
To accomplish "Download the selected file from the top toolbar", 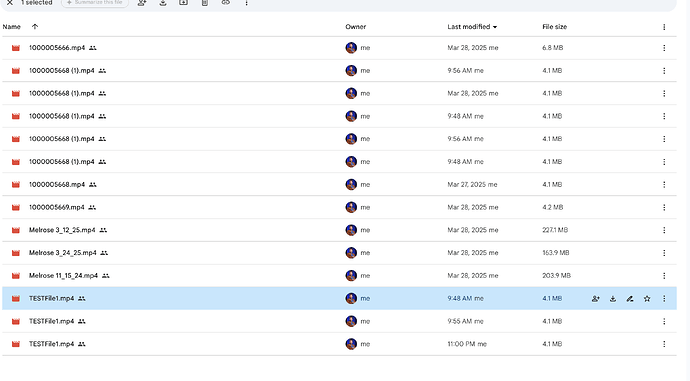I will [x=163, y=3].
